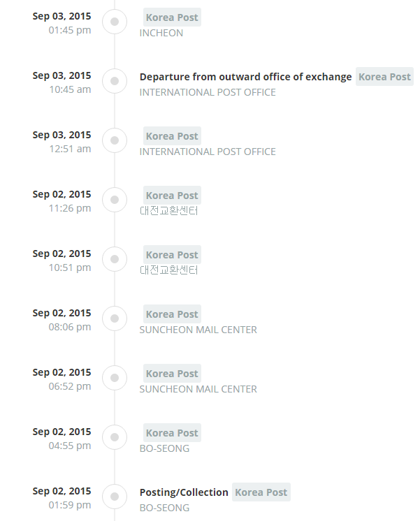Click the SUNCHEON MAIL CENTER location at 06:52 pm
The image size is (420, 521).
(x=198, y=389)
